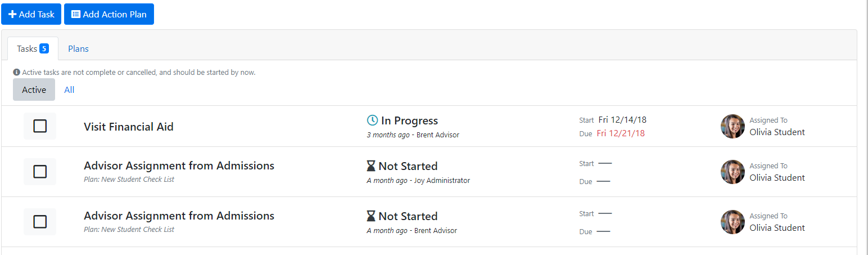This screenshot has height=255, width=868.
Task: Show the All tasks filter
Action: point(69,90)
